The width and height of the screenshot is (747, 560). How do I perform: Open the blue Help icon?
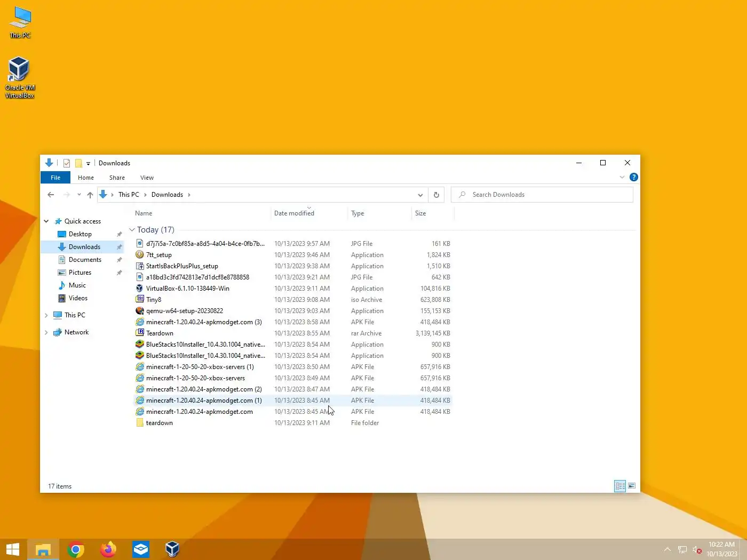pyautogui.click(x=634, y=177)
